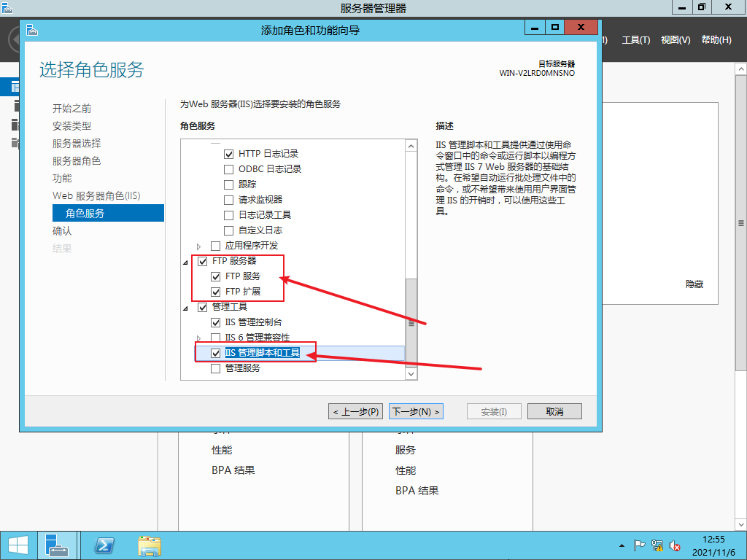Select the 角色服务 wizard step
This screenshot has width=747, height=560.
[x=108, y=213]
